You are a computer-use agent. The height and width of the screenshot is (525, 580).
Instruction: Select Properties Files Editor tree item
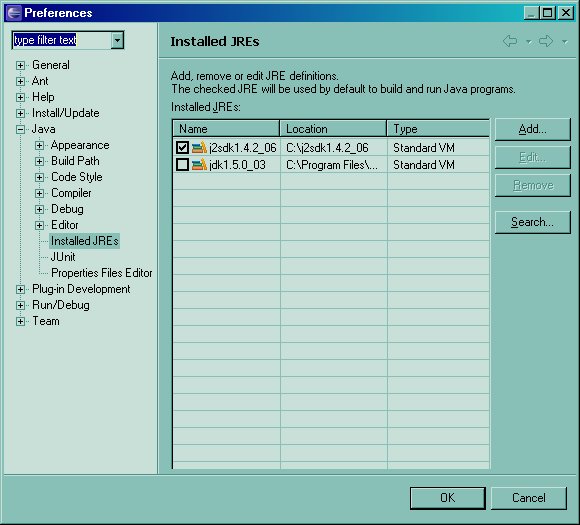[x=102, y=273]
